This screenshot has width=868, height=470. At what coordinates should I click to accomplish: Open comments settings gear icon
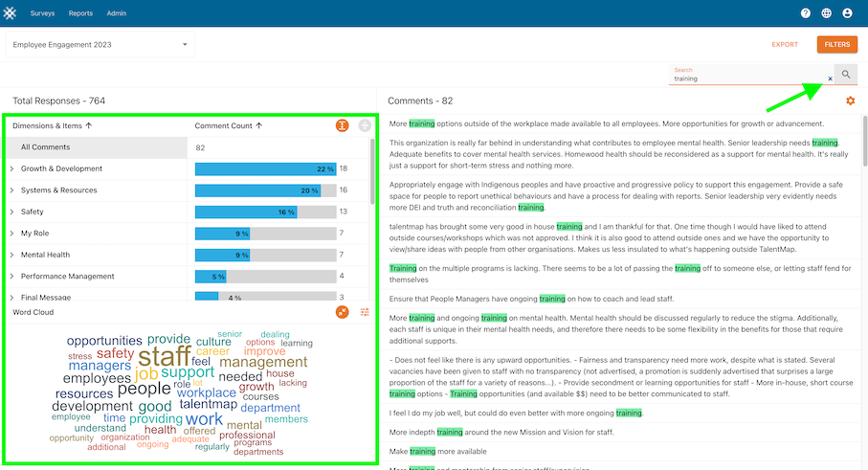[850, 101]
